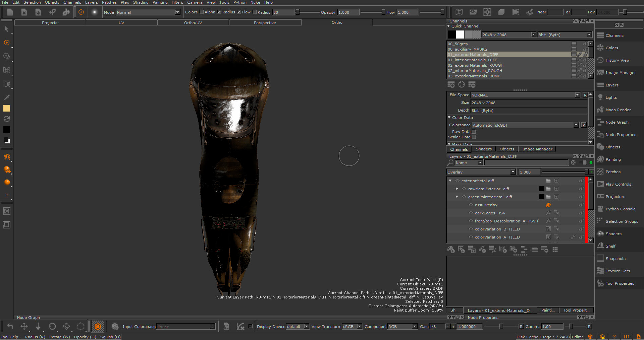Hide the rustOverlay layer
The width and height of the screenshot is (644, 340).
point(471,205)
